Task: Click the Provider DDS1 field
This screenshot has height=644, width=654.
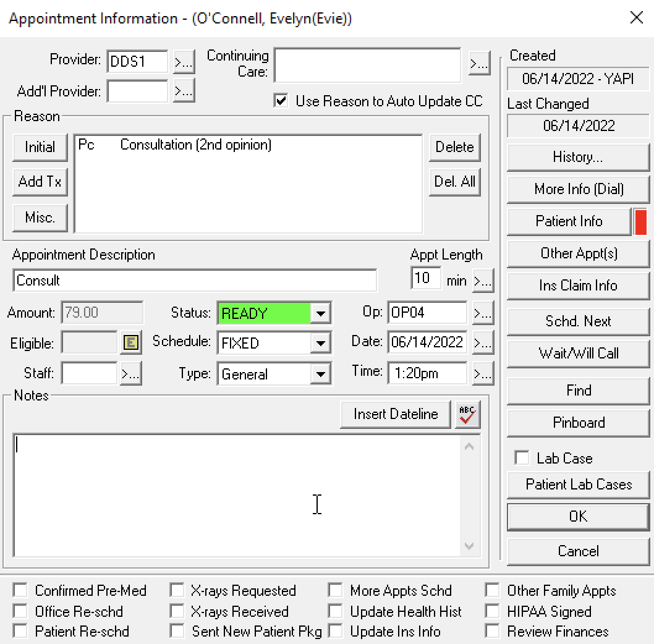Action: point(137,62)
